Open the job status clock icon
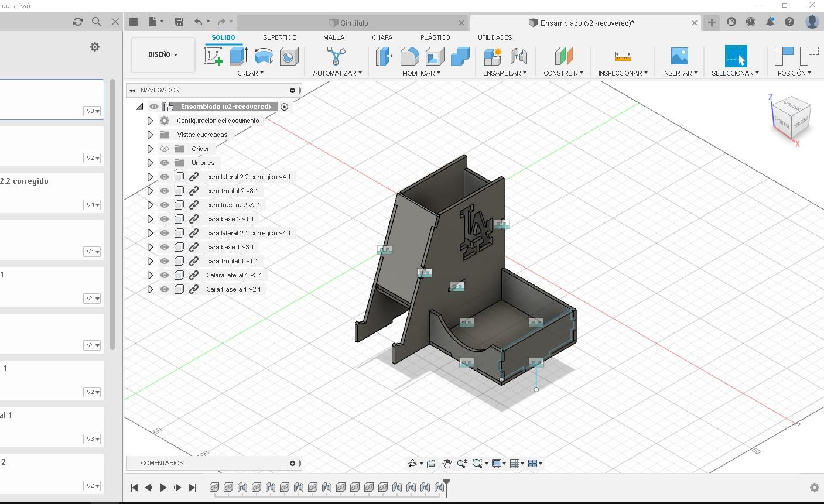 [x=751, y=22]
